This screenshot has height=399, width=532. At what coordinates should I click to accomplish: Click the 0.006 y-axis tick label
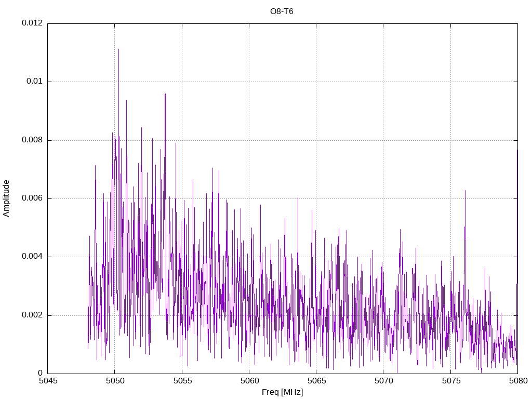tap(32, 198)
